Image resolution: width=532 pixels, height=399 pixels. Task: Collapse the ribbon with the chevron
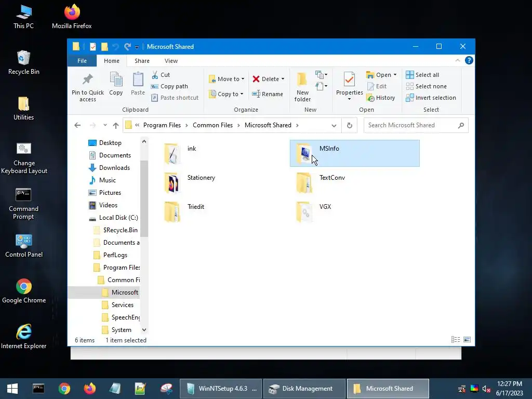(x=457, y=60)
